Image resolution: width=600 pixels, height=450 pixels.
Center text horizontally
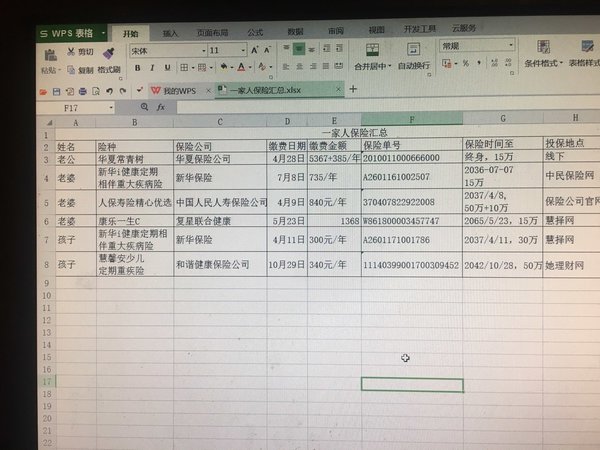pos(300,67)
